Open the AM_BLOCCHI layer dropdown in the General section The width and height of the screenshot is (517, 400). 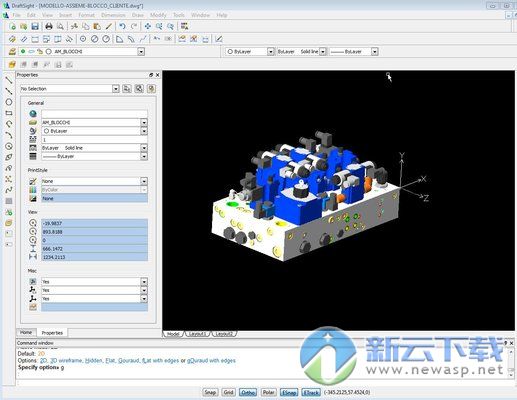coord(144,123)
